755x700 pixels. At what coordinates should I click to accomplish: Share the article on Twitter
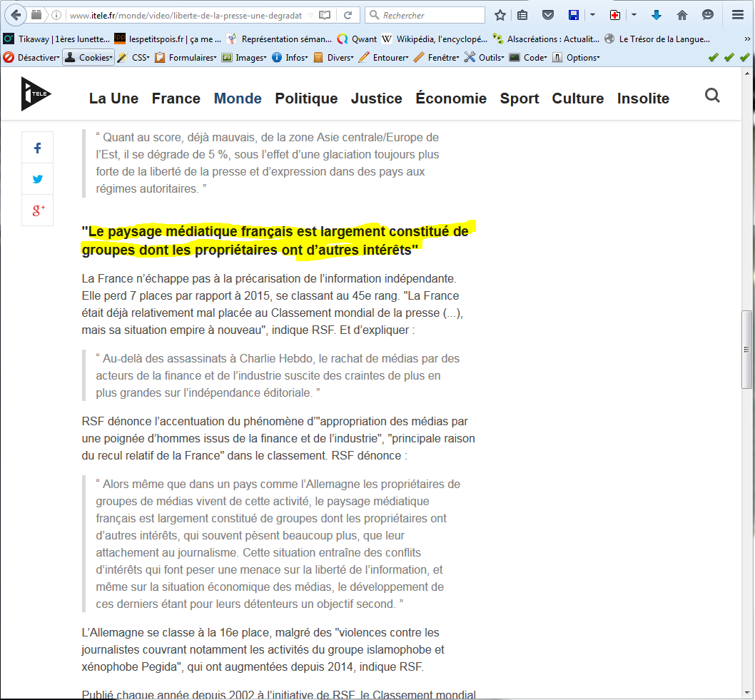coord(38,179)
